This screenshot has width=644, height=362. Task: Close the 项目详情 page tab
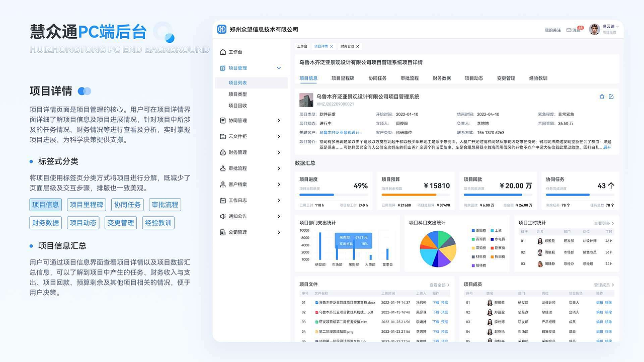pyautogui.click(x=331, y=46)
